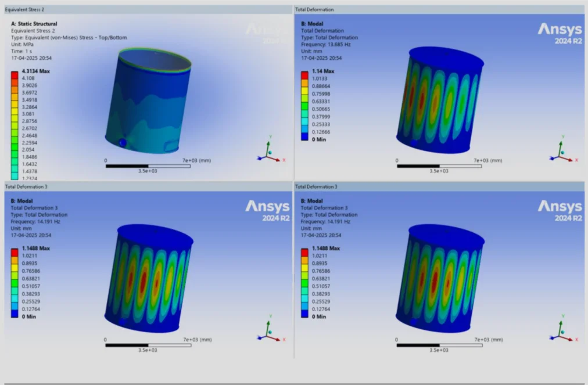
Task: Click the 'Type: Equivalent (von-Mises) Stress - Top/Bottom' line
Action: pos(69,38)
